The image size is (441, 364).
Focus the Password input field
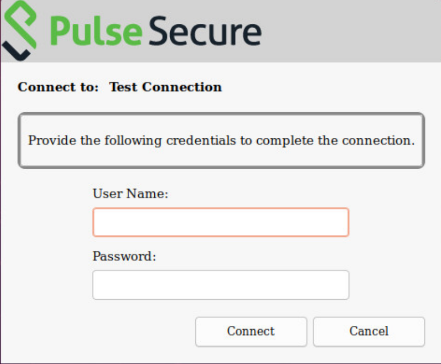[221, 285]
